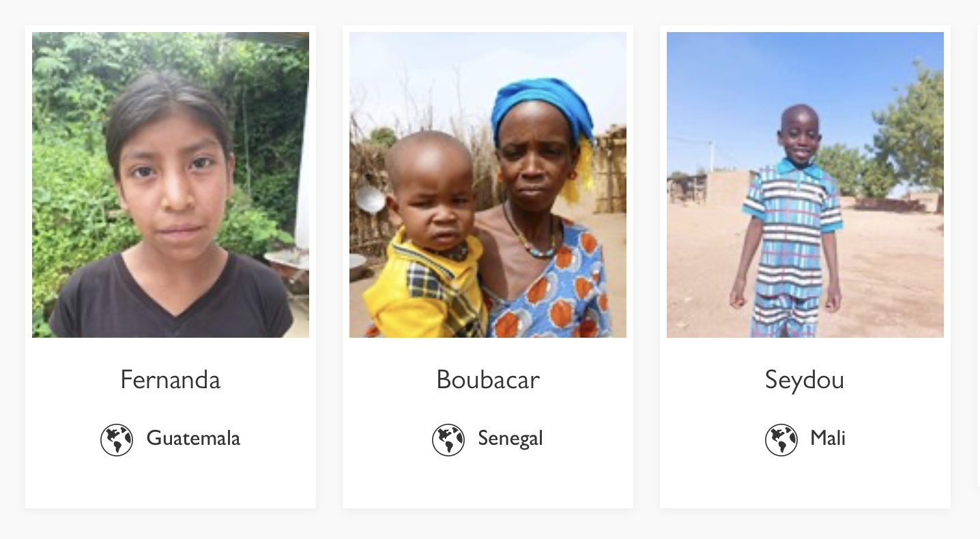Click the globe icon next to Guatemala
Viewport: 980px width, 539px height.
click(117, 439)
